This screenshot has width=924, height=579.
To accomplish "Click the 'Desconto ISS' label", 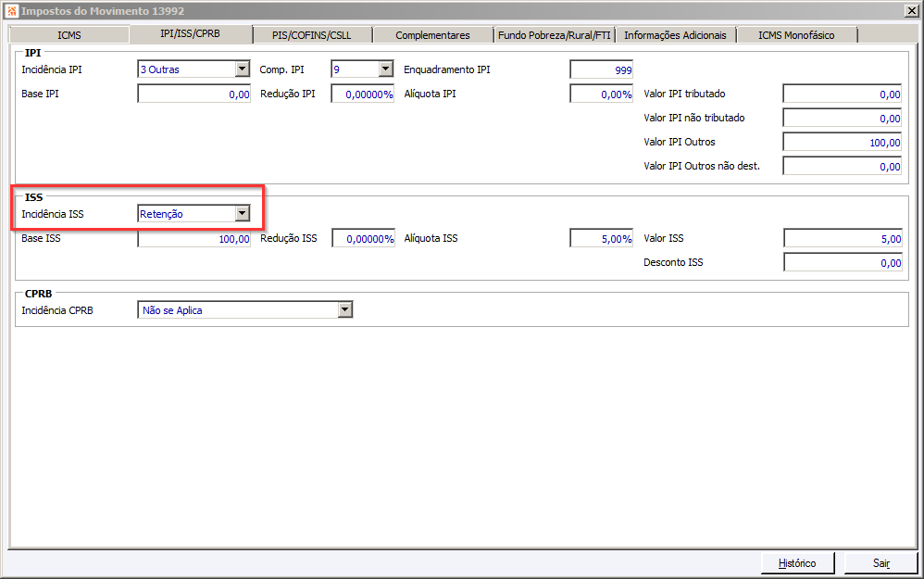I will point(673,262).
